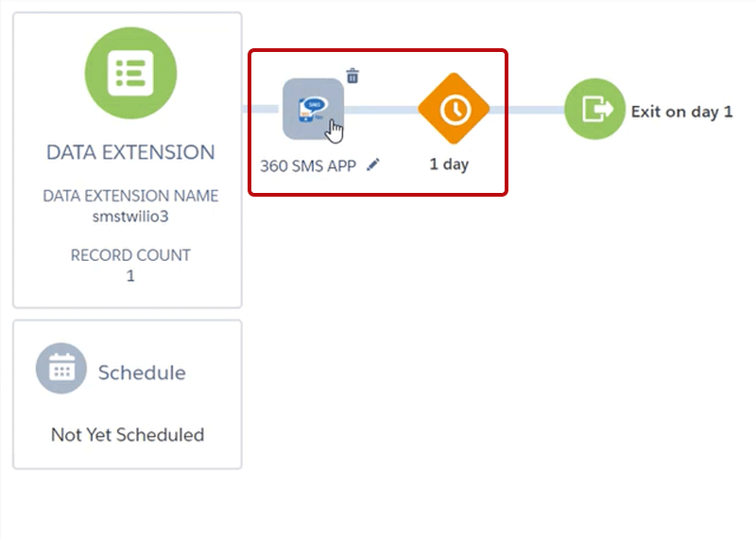756x539 pixels.
Task: Click the pencil icon to rename 360 SMS APP
Action: point(373,165)
